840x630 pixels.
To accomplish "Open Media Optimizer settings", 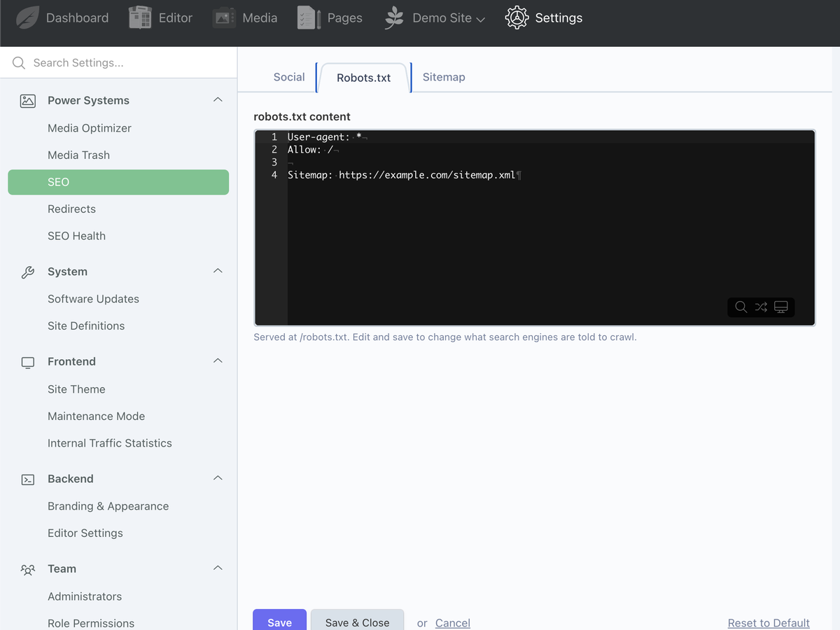I will [x=90, y=128].
